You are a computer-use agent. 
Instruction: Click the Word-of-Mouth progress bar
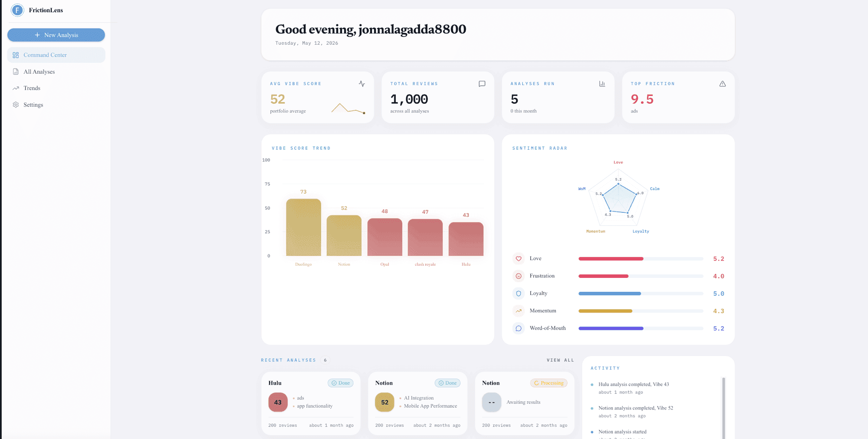pos(641,328)
